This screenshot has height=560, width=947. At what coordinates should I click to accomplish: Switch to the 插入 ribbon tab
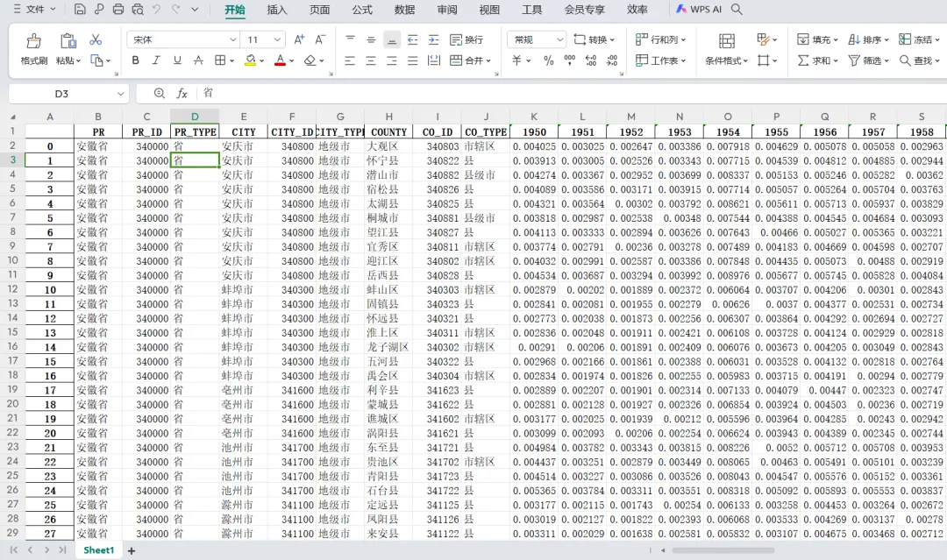(x=277, y=10)
